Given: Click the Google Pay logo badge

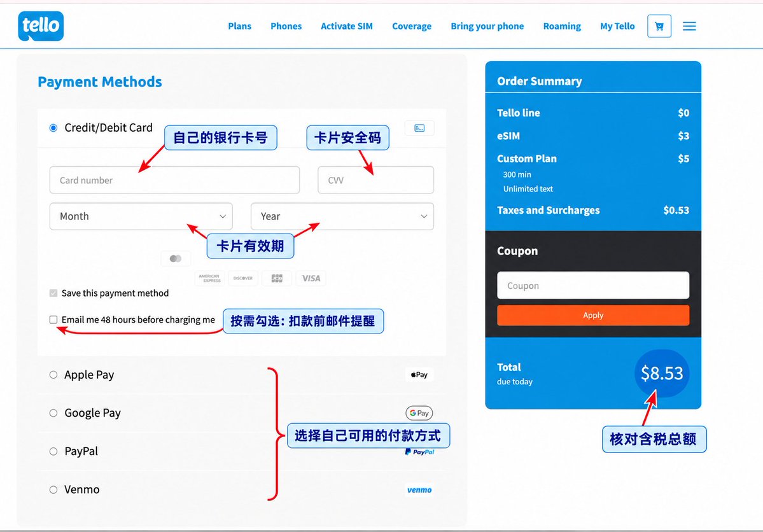Looking at the screenshot, I should click(419, 413).
